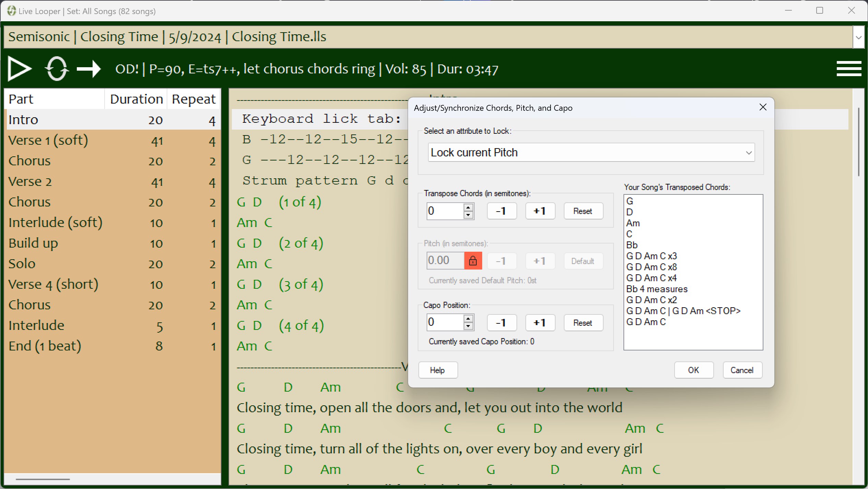Click the Help button in dialog

point(438,370)
